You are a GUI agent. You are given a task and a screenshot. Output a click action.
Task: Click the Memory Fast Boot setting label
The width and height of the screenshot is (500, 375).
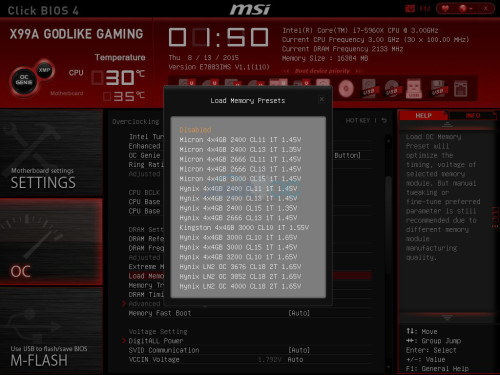click(x=160, y=313)
